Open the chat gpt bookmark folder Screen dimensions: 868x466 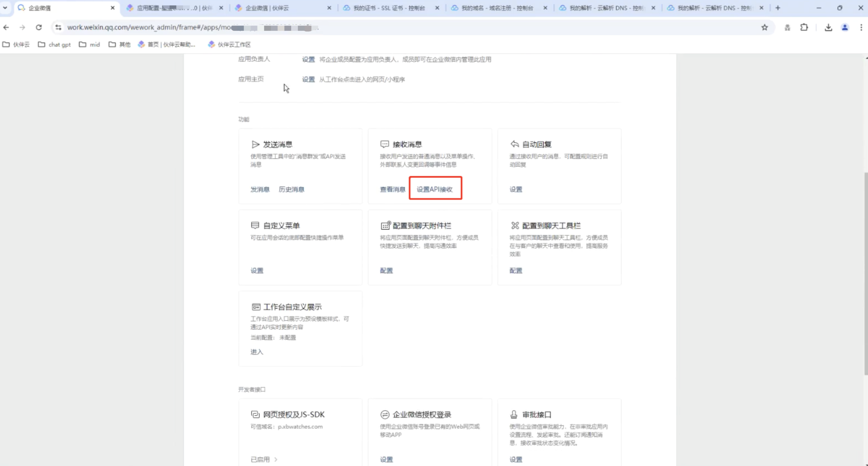pyautogui.click(x=54, y=45)
